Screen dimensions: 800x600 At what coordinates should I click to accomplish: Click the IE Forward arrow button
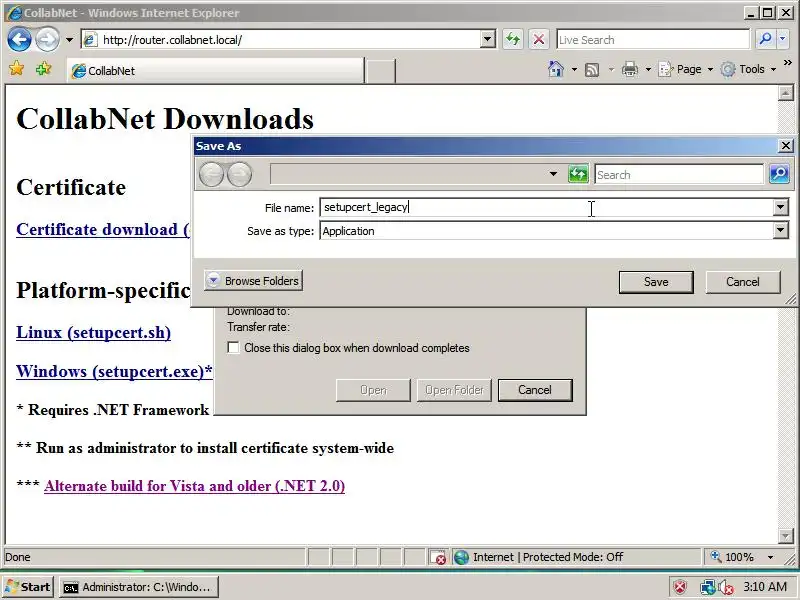(x=47, y=39)
